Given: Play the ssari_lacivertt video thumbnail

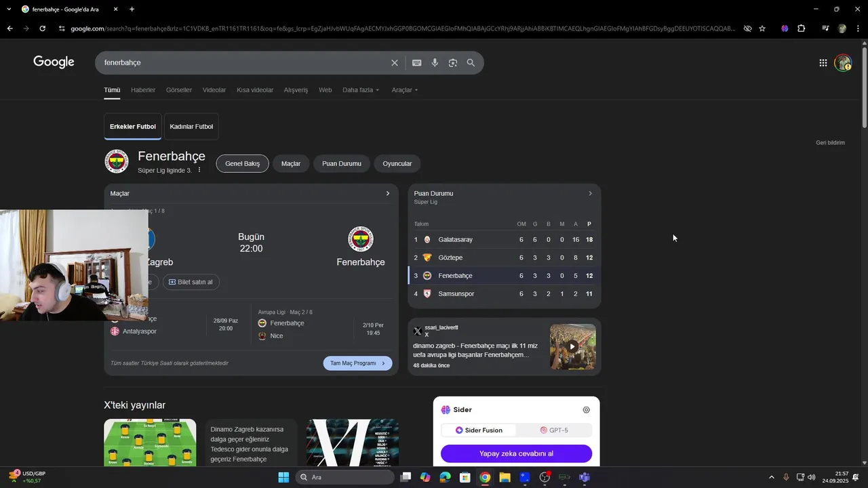Looking at the screenshot, I should point(572,346).
